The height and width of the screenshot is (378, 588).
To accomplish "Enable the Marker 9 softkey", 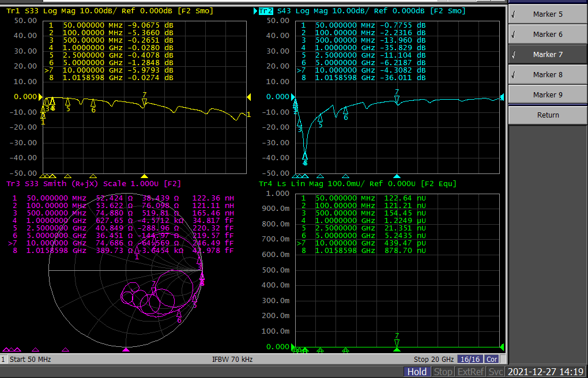I will [548, 94].
